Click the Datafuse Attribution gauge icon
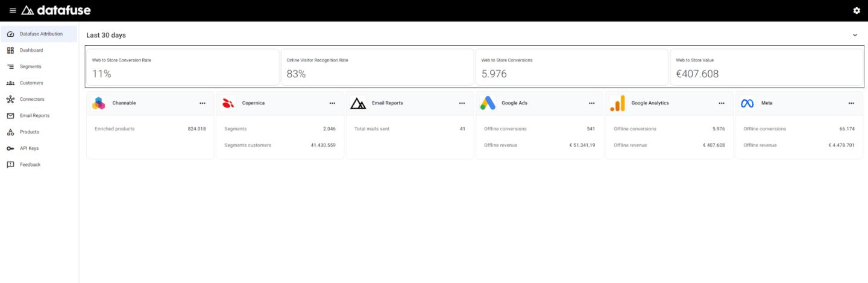Screen dimensions: 868x283 click(10, 34)
